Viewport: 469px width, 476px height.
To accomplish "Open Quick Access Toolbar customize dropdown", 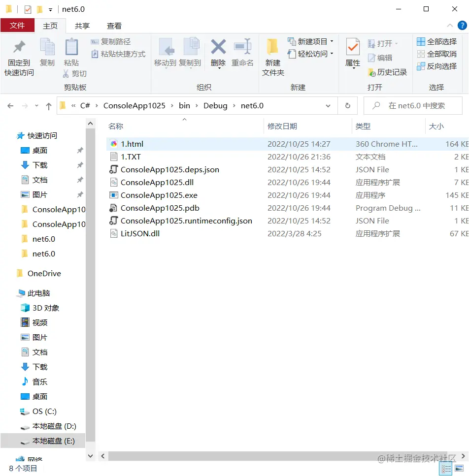I will tap(50, 10).
